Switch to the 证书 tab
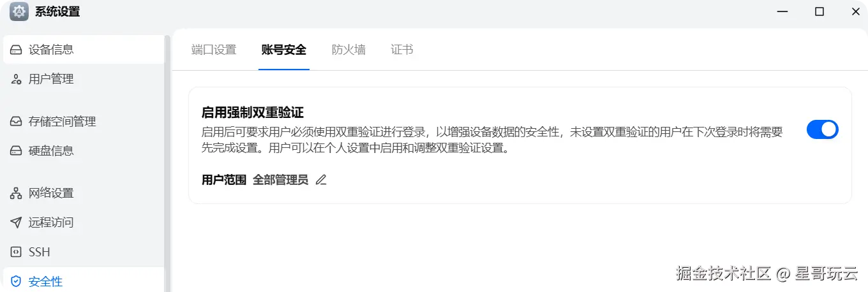868x292 pixels. [x=402, y=50]
